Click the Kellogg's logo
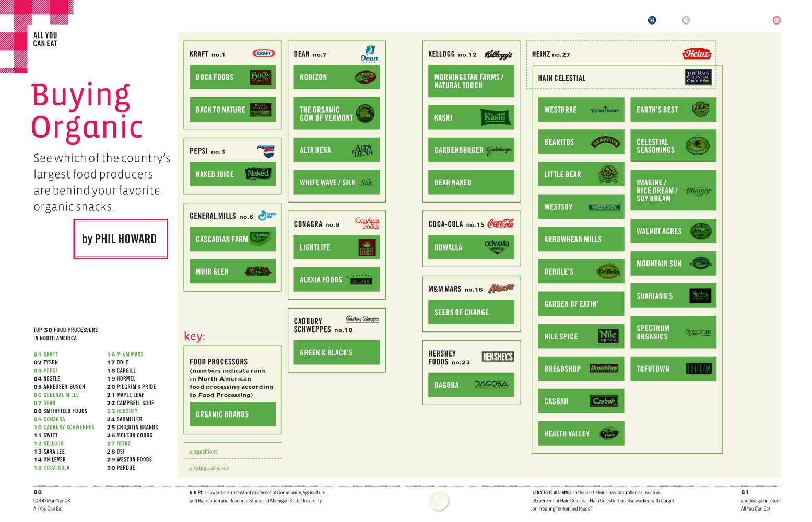This screenshot has width=812, height=522. point(498,54)
